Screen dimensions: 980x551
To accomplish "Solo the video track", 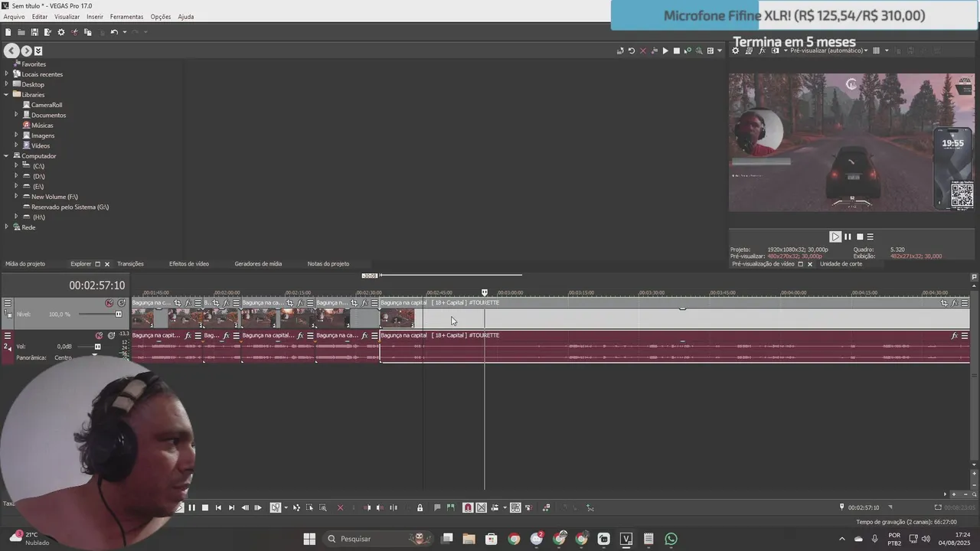I will pyautogui.click(x=122, y=303).
